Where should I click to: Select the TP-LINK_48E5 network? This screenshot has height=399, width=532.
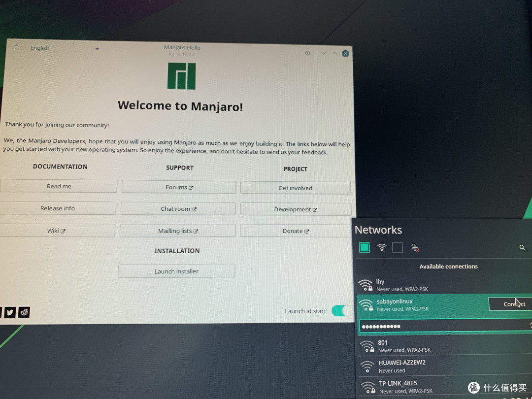[x=445, y=387]
